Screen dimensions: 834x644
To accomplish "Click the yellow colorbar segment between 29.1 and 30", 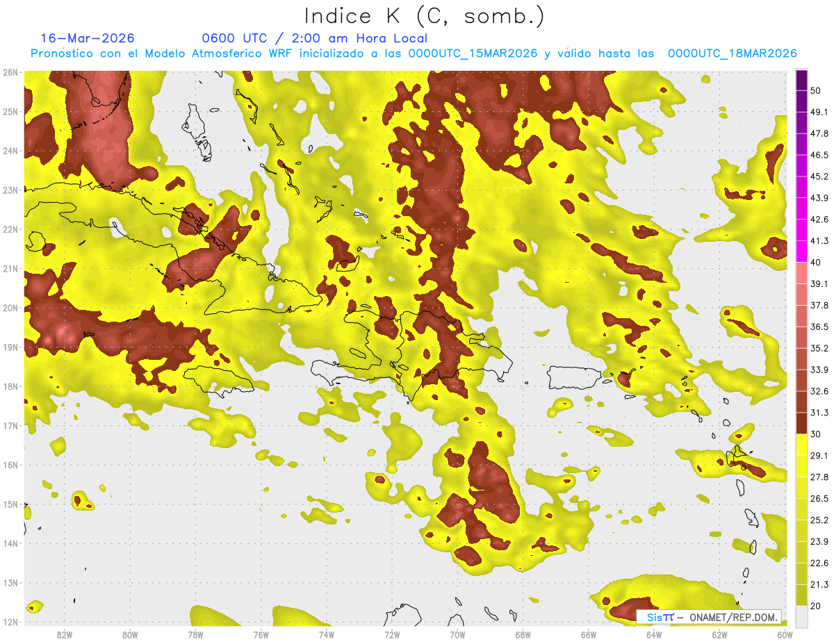I will (801, 445).
